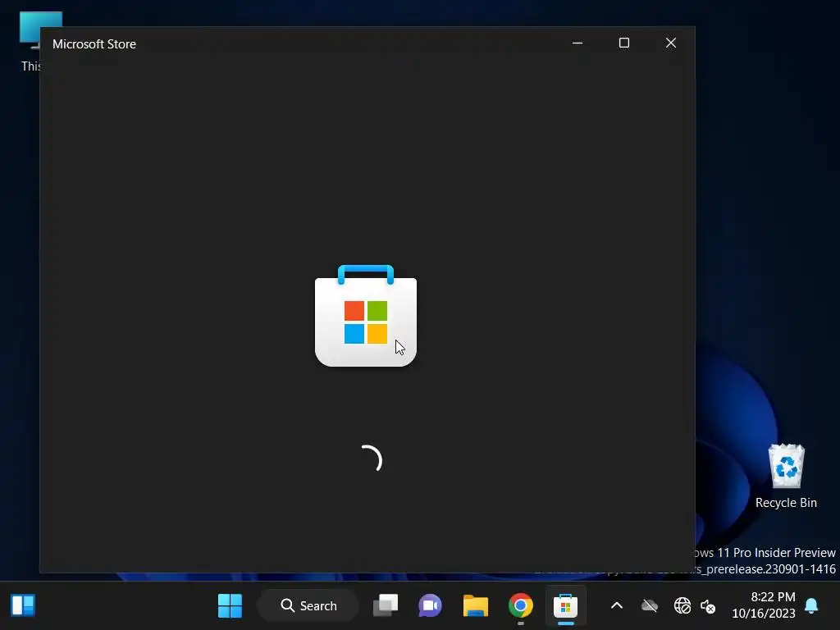
Task: Minimize the Microsoft Store window
Action: tap(577, 43)
